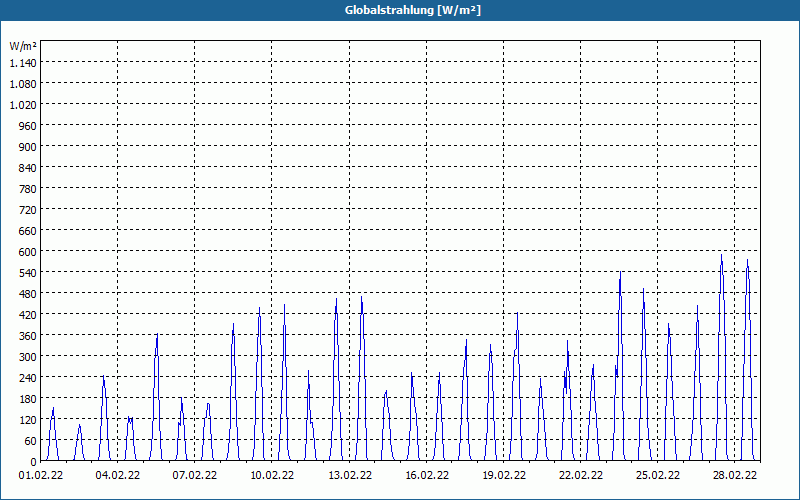Click the 16.02.22 date label
800x500 pixels.
[x=427, y=475]
